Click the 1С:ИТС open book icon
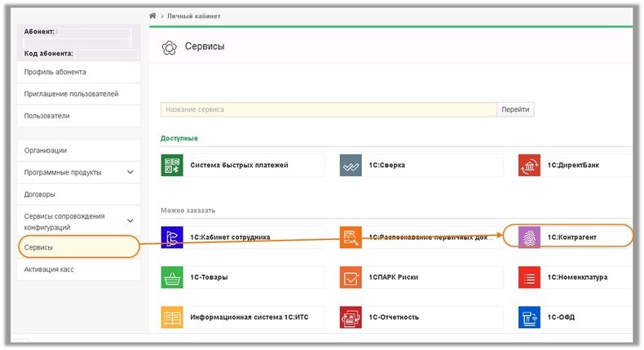The height and width of the screenshot is (350, 644). [x=172, y=317]
